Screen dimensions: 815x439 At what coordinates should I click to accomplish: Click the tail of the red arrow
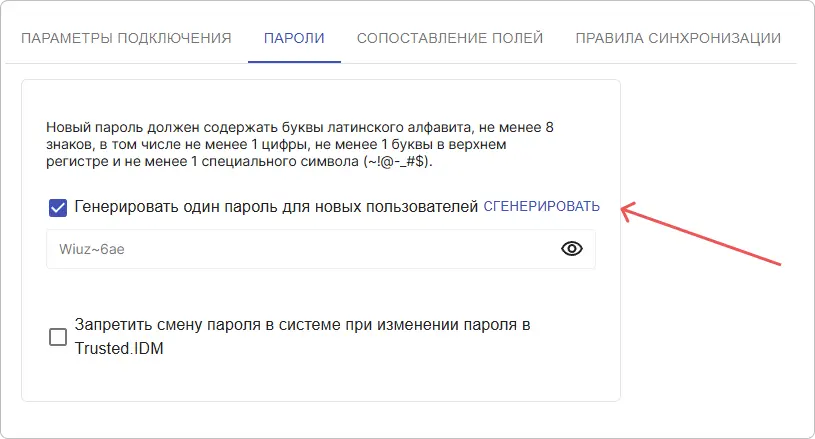pos(778,265)
